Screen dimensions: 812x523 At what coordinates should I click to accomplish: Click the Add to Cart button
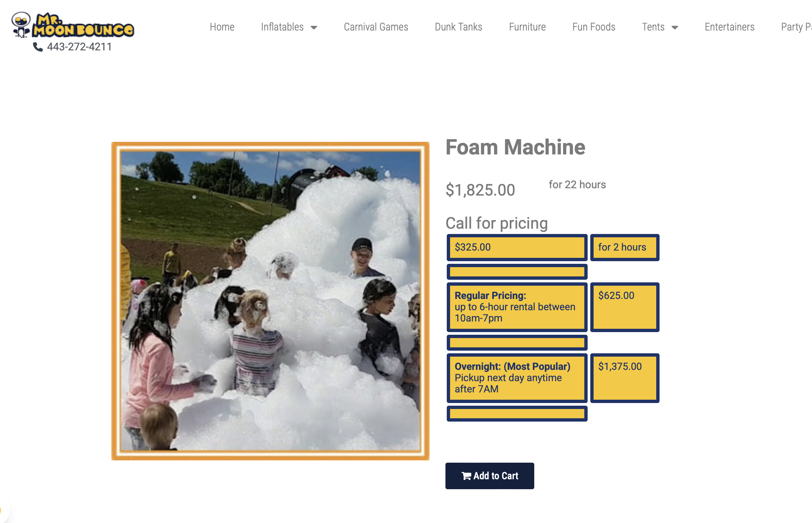490,476
